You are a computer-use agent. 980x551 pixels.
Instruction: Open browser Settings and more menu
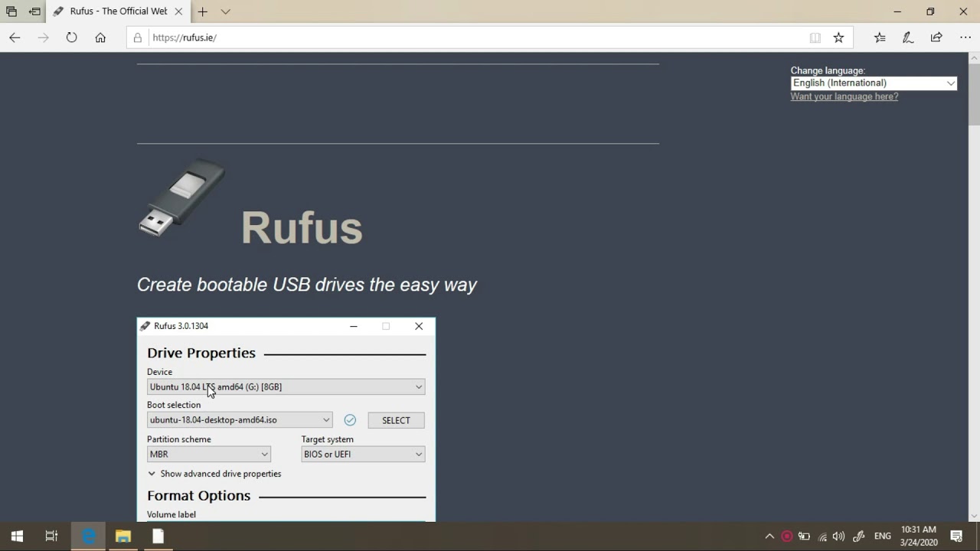tap(965, 37)
